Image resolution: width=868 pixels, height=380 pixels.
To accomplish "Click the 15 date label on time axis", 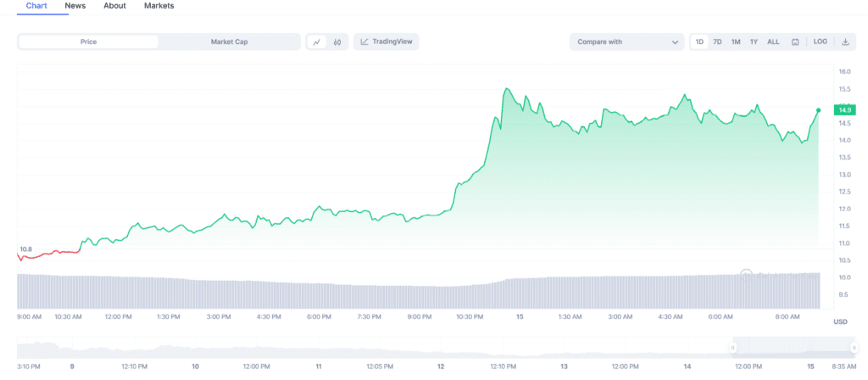I will pos(520,317).
